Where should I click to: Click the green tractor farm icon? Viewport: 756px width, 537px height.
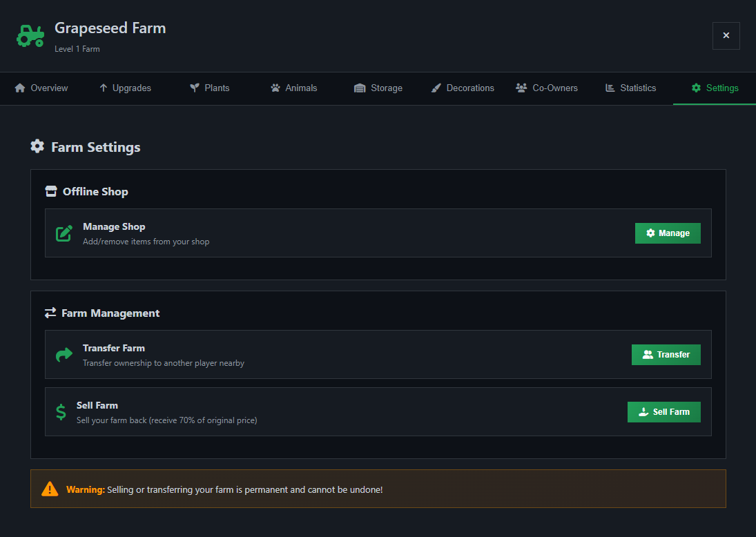[30, 36]
